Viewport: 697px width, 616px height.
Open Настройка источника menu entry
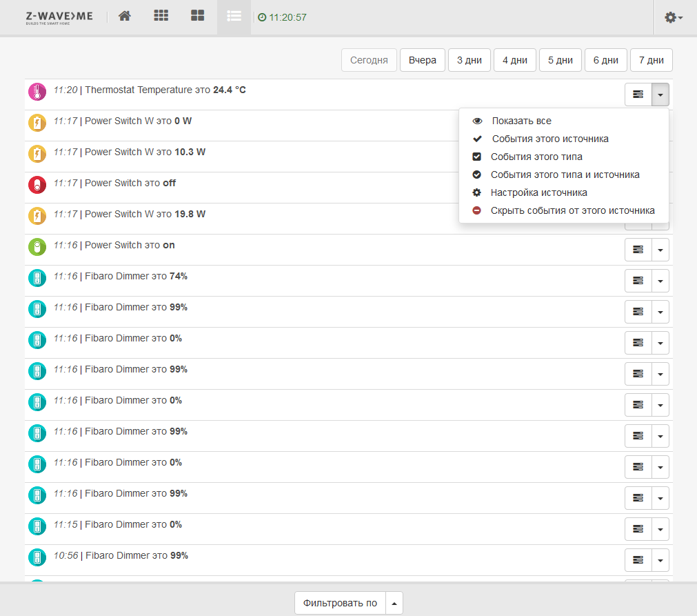(564, 192)
